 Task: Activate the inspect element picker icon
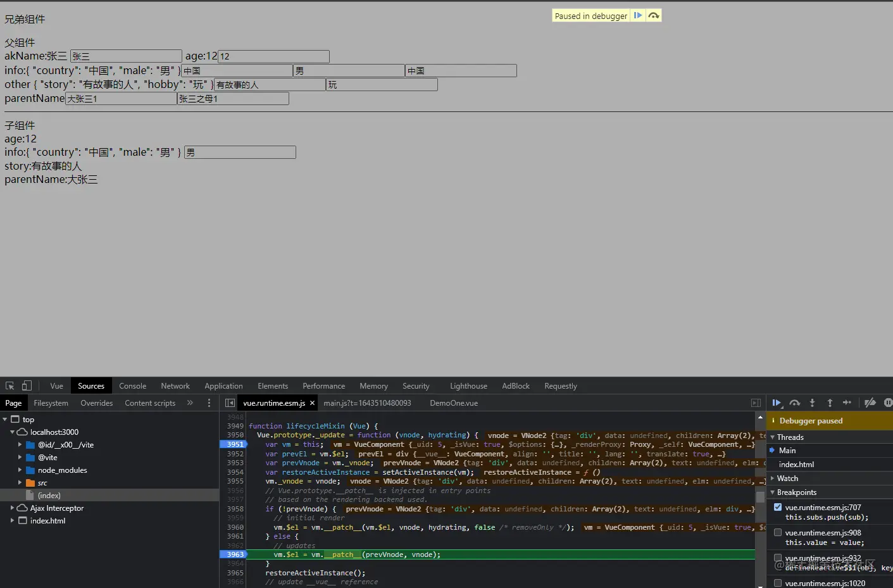pos(10,386)
